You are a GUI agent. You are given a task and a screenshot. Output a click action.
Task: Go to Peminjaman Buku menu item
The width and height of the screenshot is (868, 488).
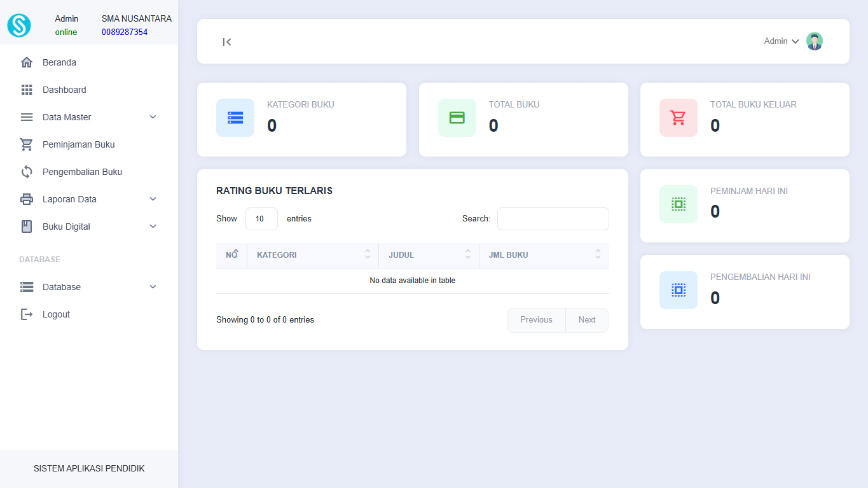point(78,144)
